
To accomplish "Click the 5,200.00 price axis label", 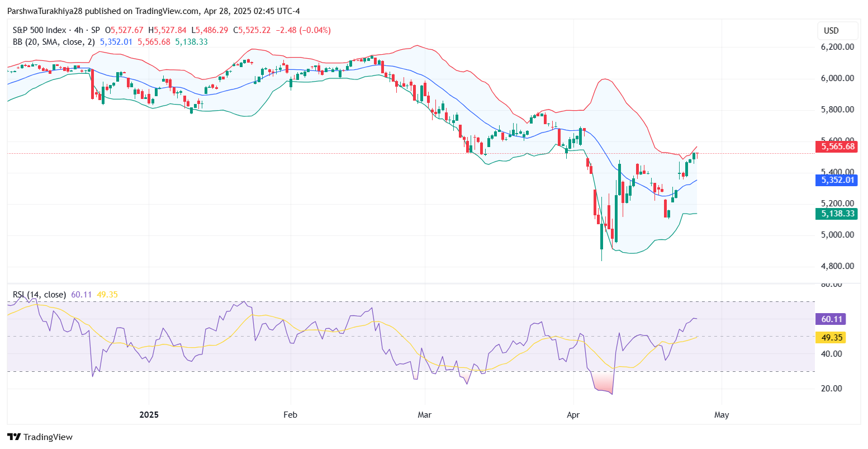I will [837, 204].
